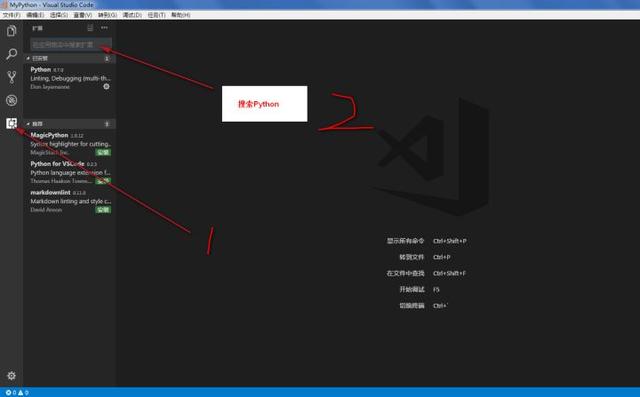640x397 pixels.
Task: Open the 查看(V) menu
Action: 82,15
